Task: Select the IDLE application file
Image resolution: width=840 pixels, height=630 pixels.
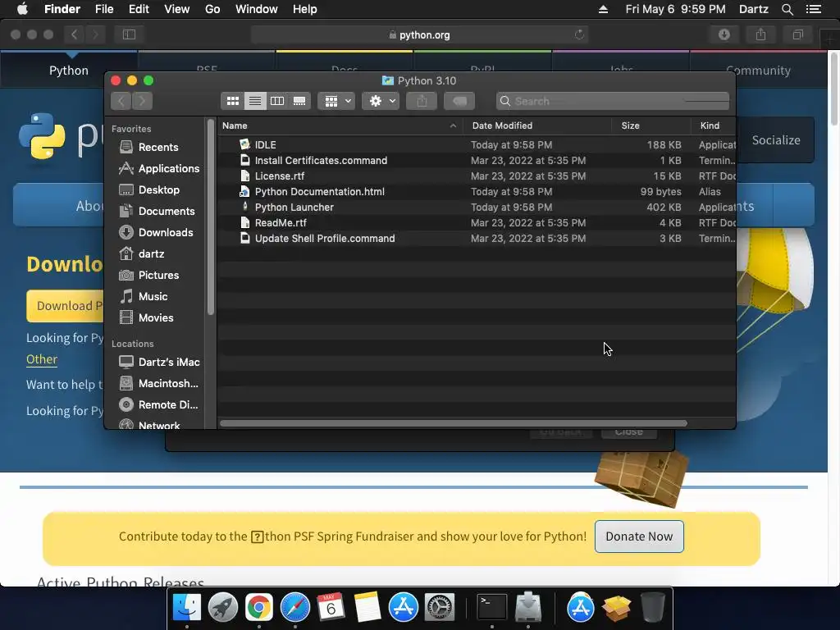Action: pos(477,144)
